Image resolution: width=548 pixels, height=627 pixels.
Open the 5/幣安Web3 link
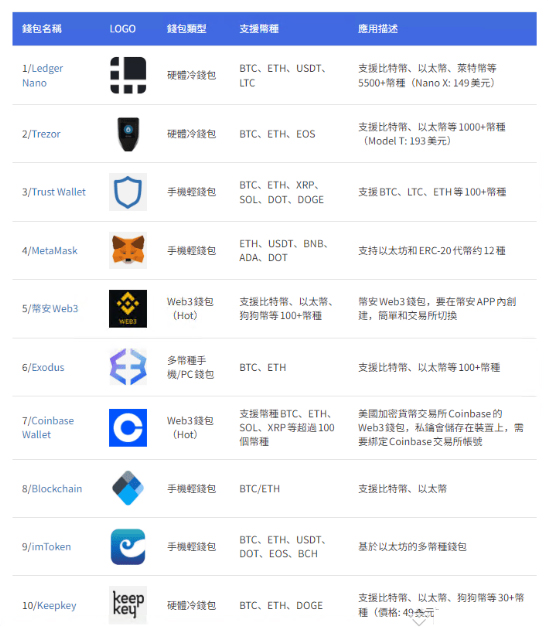50,309
